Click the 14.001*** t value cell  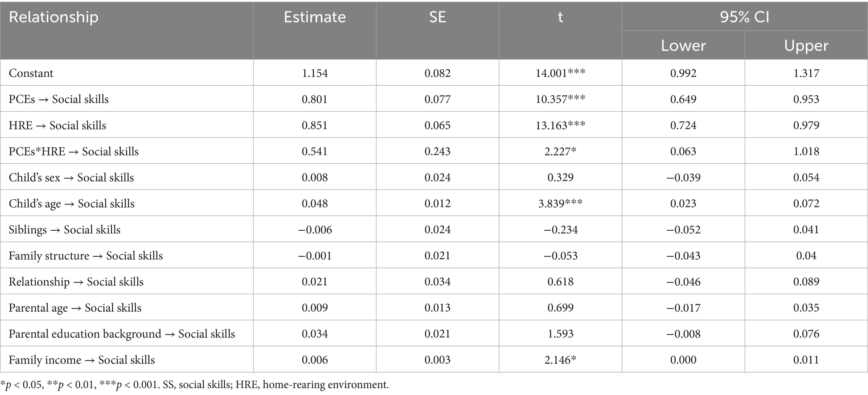coord(560,73)
